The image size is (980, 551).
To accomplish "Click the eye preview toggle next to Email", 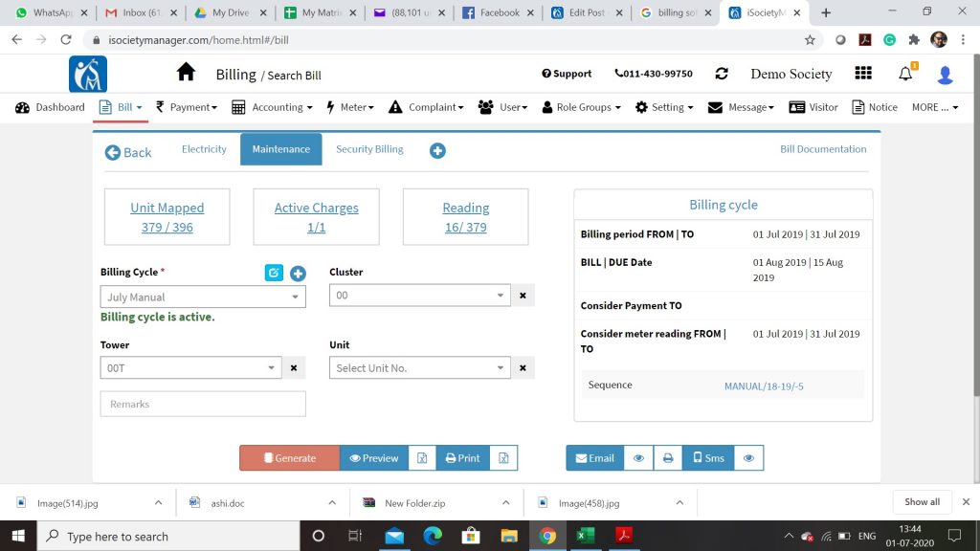I will pyautogui.click(x=638, y=457).
